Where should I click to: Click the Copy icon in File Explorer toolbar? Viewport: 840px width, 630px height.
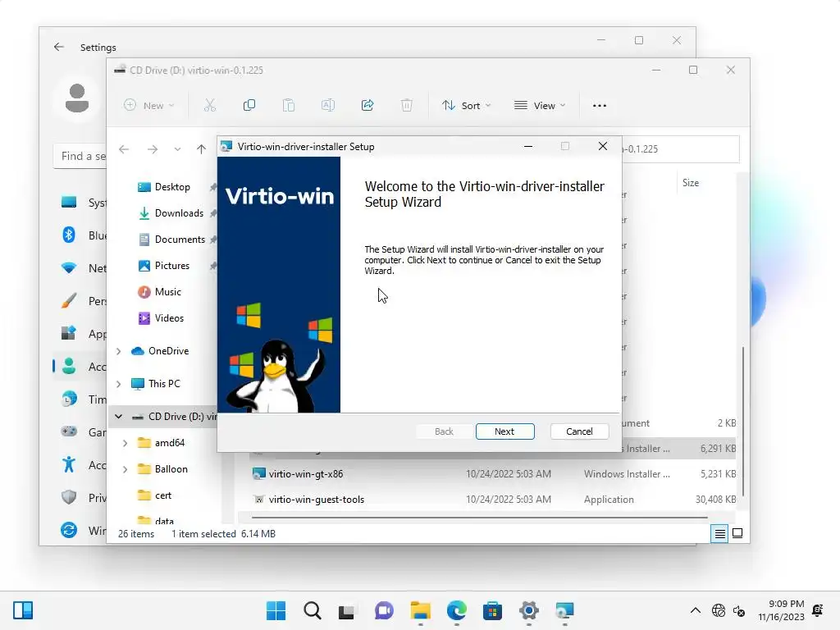pos(249,105)
